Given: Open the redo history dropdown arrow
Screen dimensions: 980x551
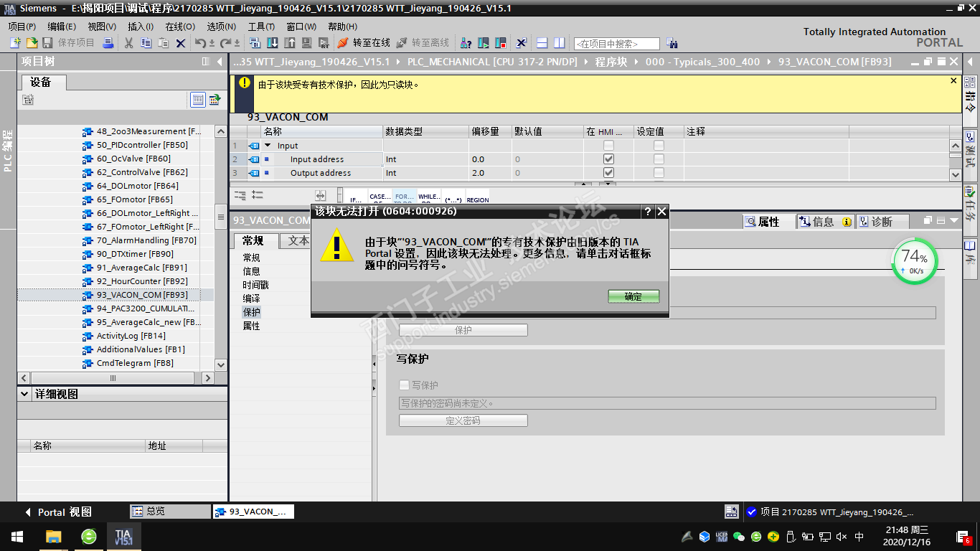Looking at the screenshot, I should point(237,43).
